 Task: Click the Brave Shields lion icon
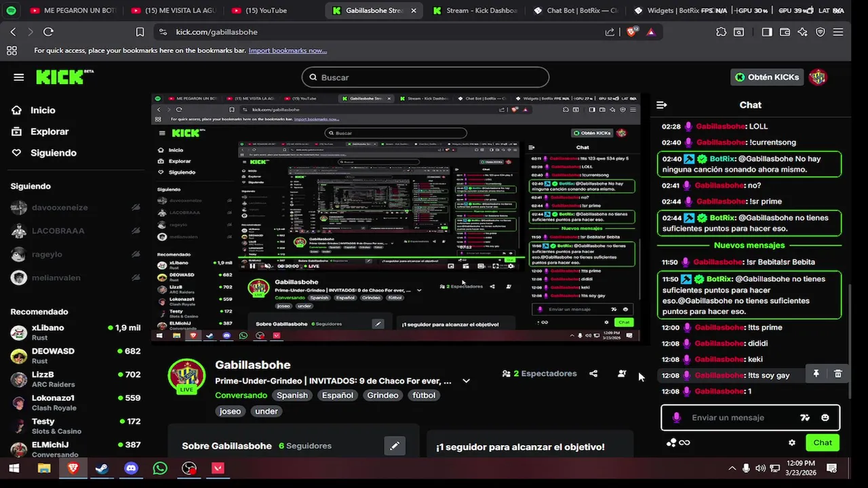tap(632, 32)
